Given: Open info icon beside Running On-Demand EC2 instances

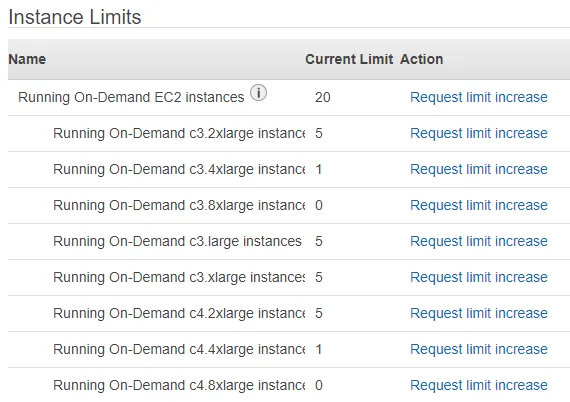Looking at the screenshot, I should 258,93.
